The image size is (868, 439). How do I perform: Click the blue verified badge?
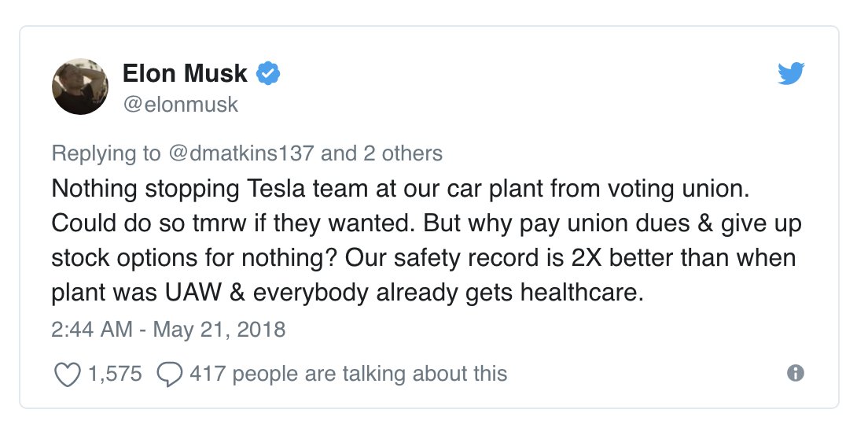268,74
